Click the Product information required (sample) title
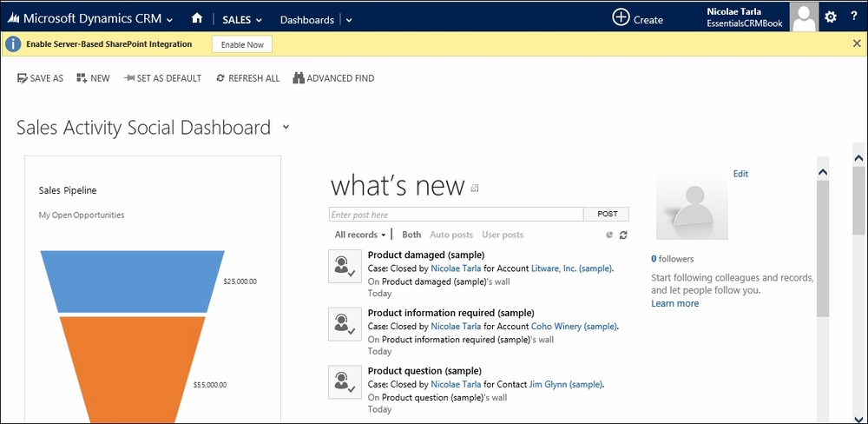This screenshot has width=868, height=424. coord(451,313)
